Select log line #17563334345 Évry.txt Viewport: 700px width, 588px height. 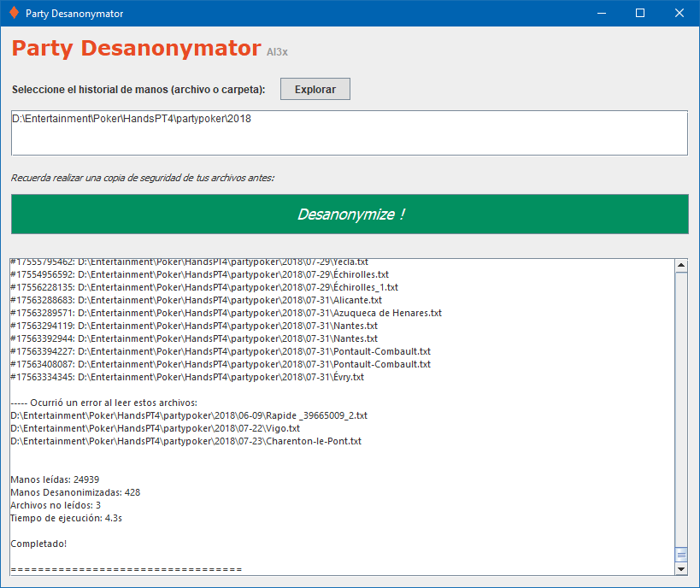tap(187, 377)
